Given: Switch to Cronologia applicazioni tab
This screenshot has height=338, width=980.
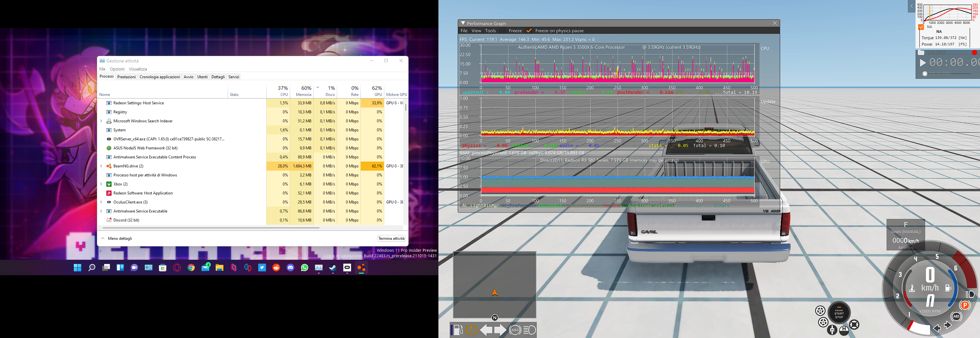Looking at the screenshot, I should pyautogui.click(x=159, y=77).
